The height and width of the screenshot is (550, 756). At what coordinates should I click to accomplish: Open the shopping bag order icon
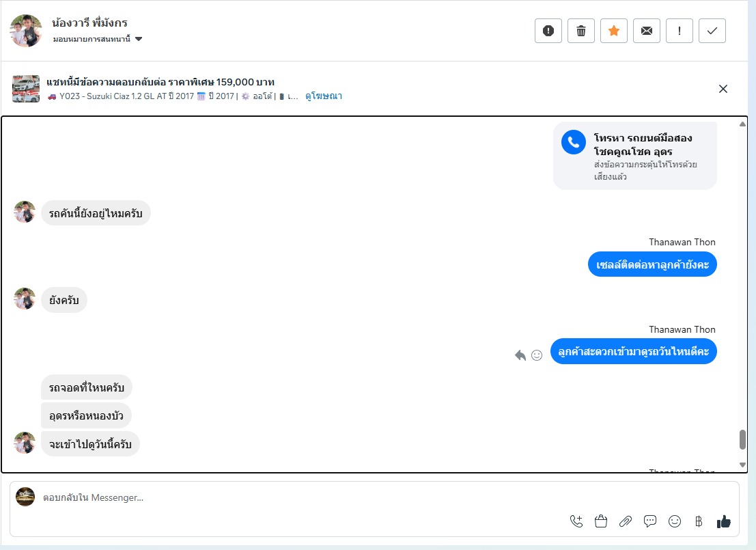pos(601,521)
